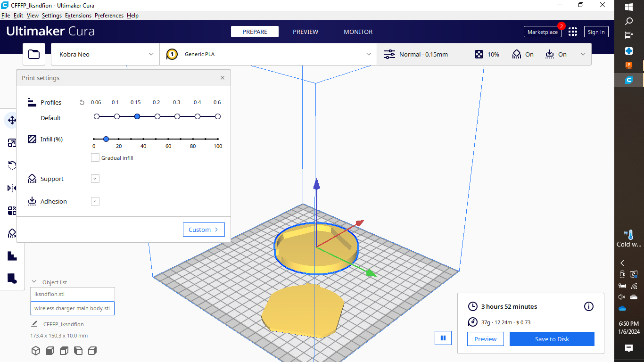Select 0.1 profile radio point
This screenshot has height=362, width=644.
tap(117, 116)
